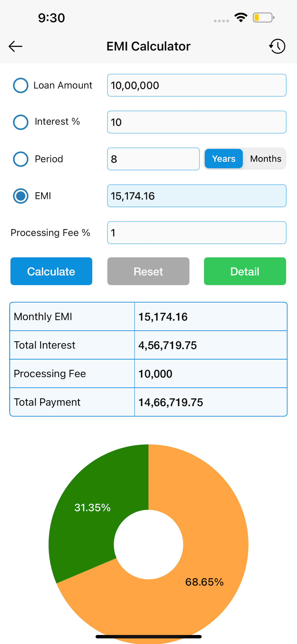Select the EMI radio button

pos(20,196)
